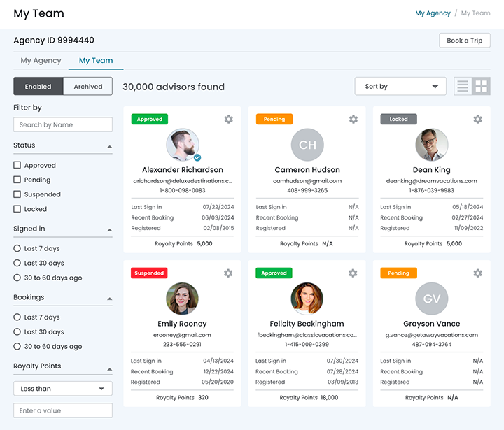Open gear menu for Dean King

pyautogui.click(x=477, y=120)
